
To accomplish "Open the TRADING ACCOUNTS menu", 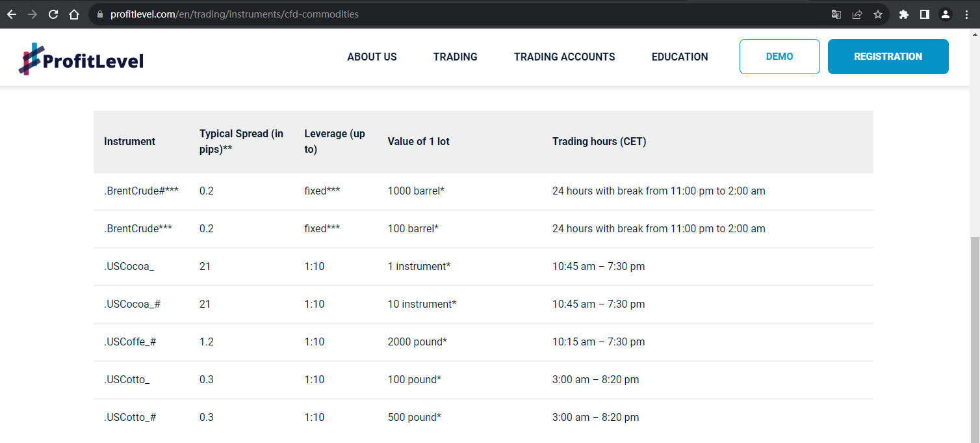I will (x=564, y=57).
